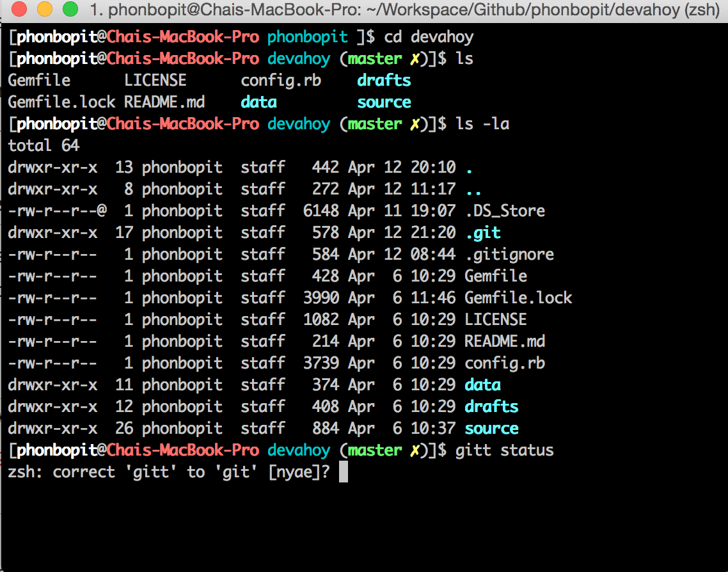Click the 'ls -la' command text

(482, 124)
